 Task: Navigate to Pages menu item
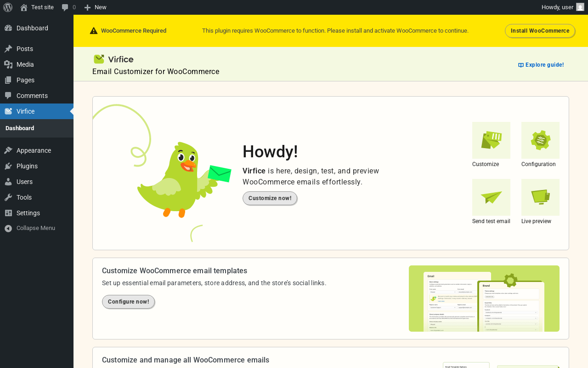click(x=37, y=80)
